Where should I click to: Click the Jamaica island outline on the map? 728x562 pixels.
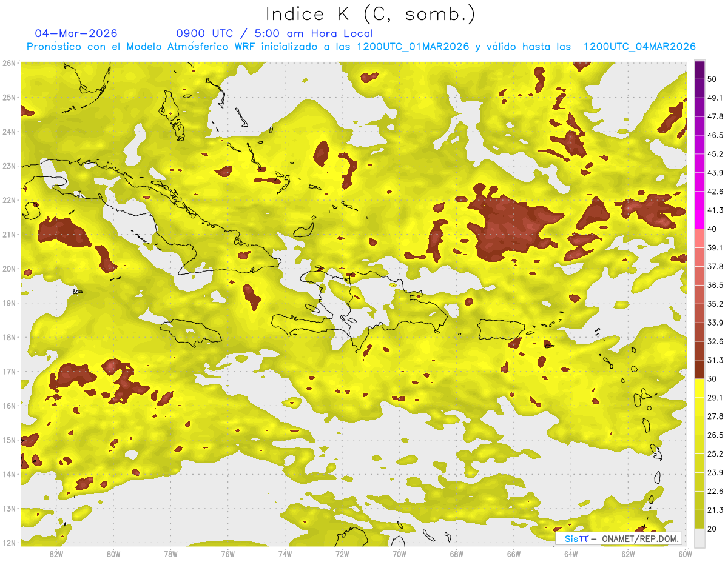tap(191, 332)
